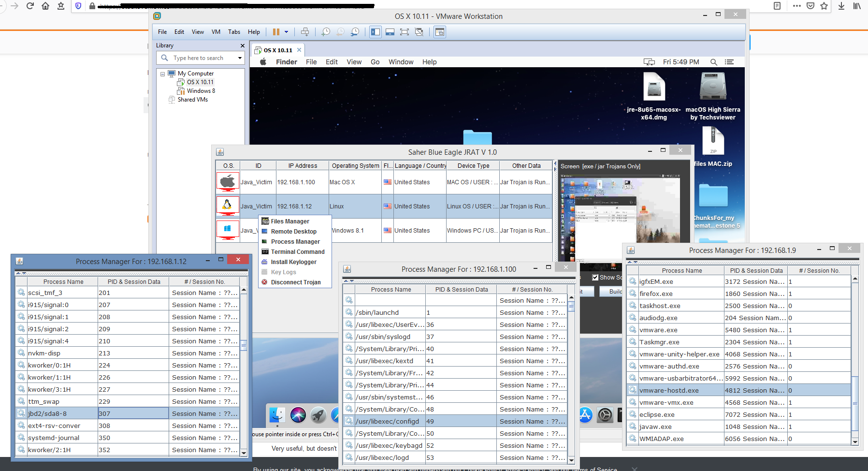Viewport: 868px width, 471px height.
Task: Select /usr/libexec/configd process row
Action: click(455, 421)
